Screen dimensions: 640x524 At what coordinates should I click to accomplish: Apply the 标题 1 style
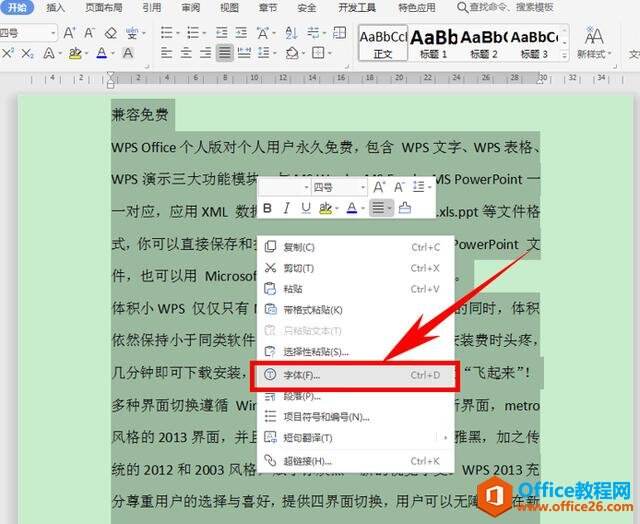[433, 42]
